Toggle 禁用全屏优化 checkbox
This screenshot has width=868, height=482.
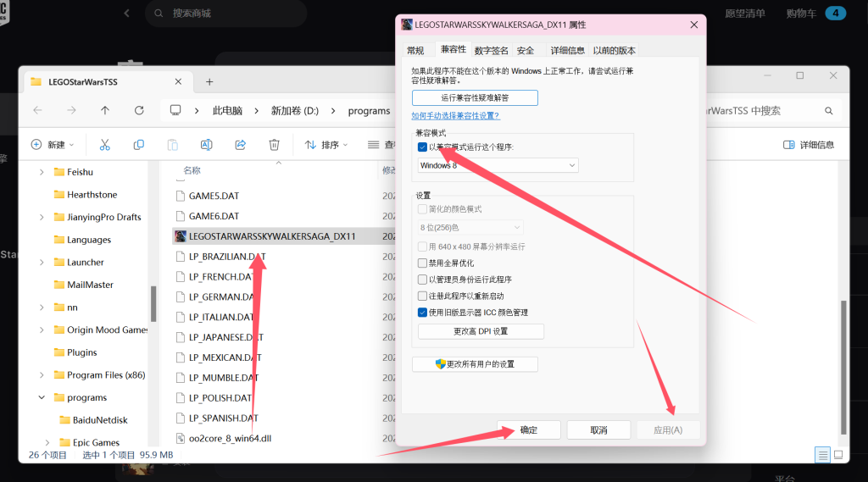(422, 263)
